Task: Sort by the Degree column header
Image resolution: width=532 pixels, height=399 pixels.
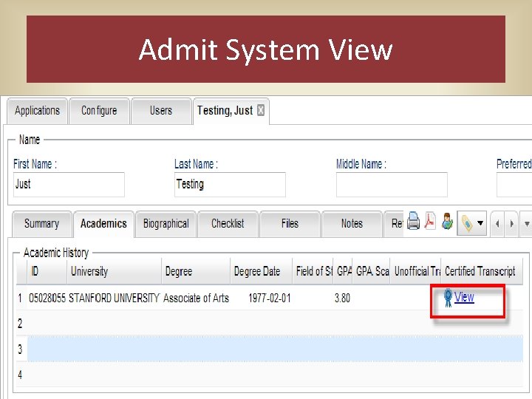Action: tap(196, 271)
